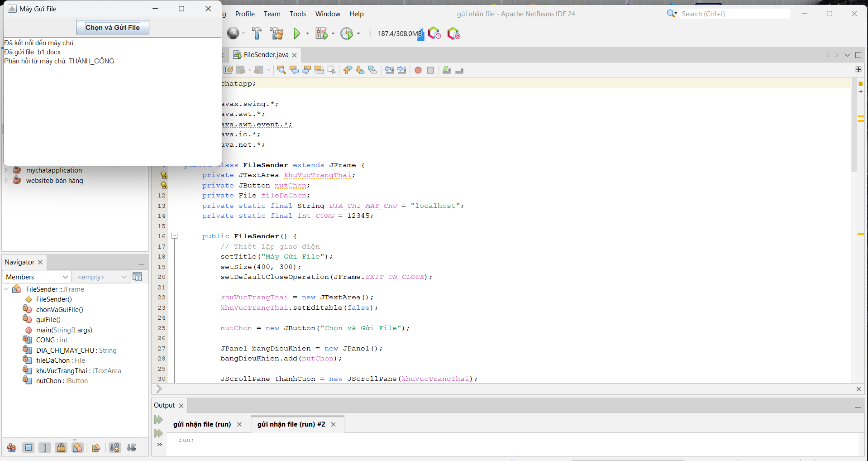This screenshot has height=461, width=868.
Task: Open the Members dropdown in Navigator
Action: click(x=37, y=277)
